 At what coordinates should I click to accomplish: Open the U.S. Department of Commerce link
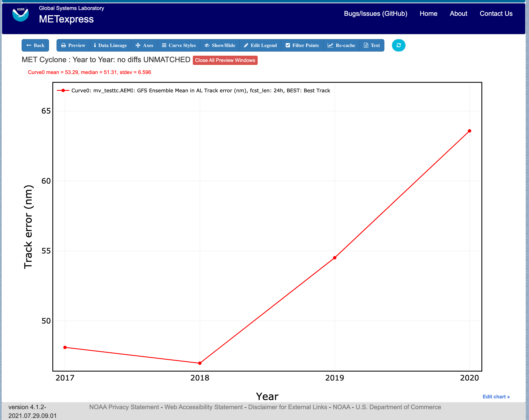(398, 407)
